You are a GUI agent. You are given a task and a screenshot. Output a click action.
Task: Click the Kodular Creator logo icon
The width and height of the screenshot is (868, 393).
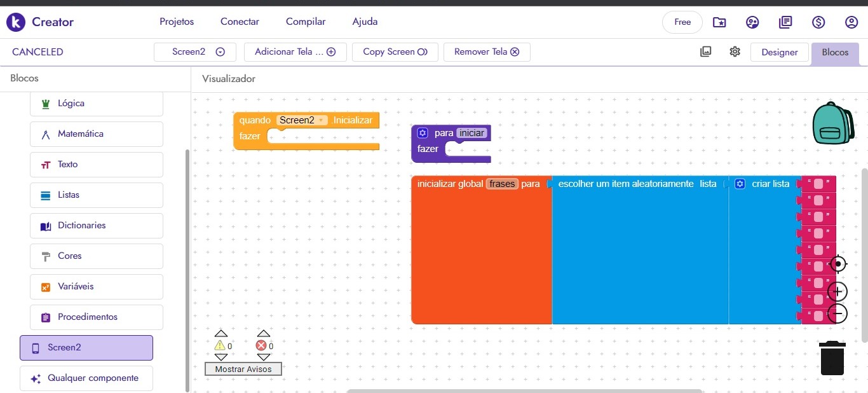(15, 22)
